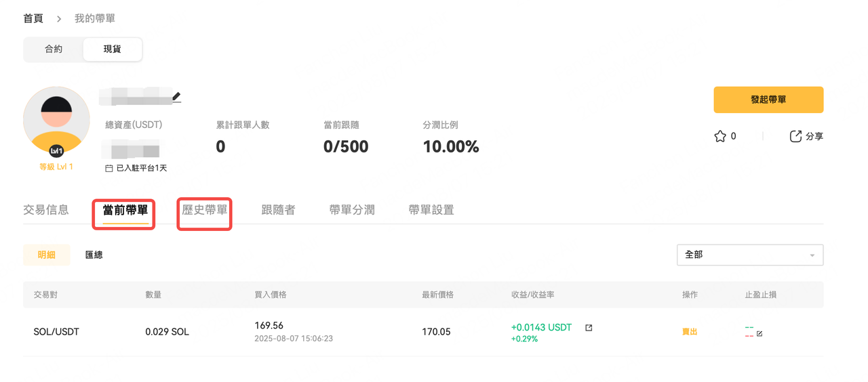Screen dimensions: 868x382
Task: Click the 2025-08-07 15:06:23 timestamp
Action: tap(294, 338)
